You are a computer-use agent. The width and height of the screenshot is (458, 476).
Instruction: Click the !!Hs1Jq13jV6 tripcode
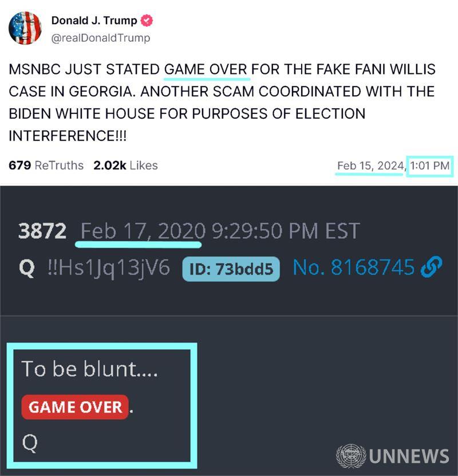pyautogui.click(x=109, y=268)
